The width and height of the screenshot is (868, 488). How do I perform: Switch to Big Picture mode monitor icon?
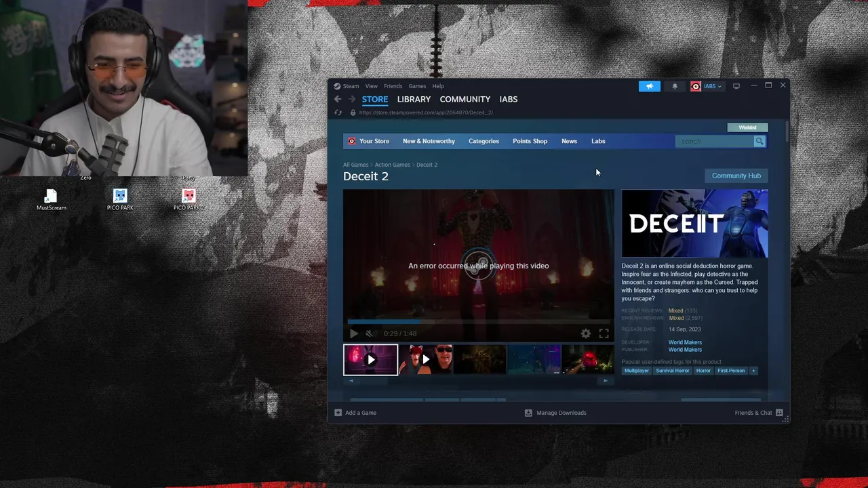tap(736, 86)
